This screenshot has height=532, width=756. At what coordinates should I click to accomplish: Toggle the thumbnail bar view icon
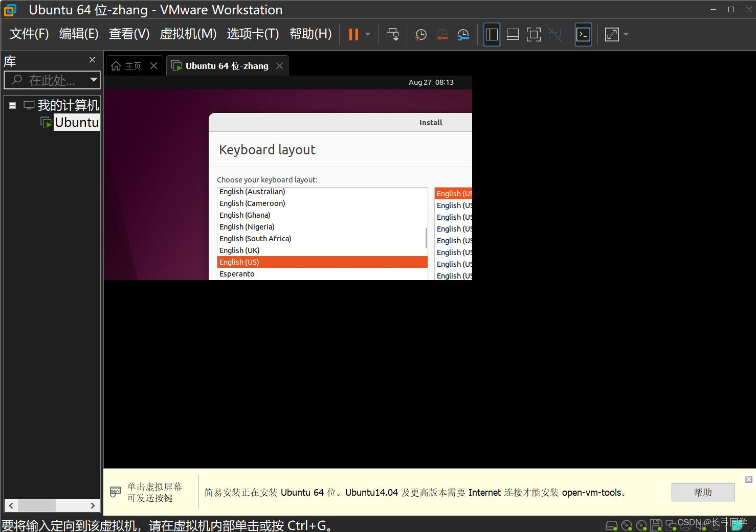tap(513, 34)
